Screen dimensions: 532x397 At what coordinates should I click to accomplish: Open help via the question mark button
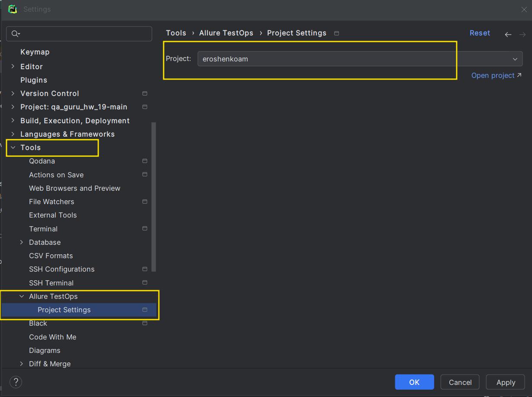16,382
